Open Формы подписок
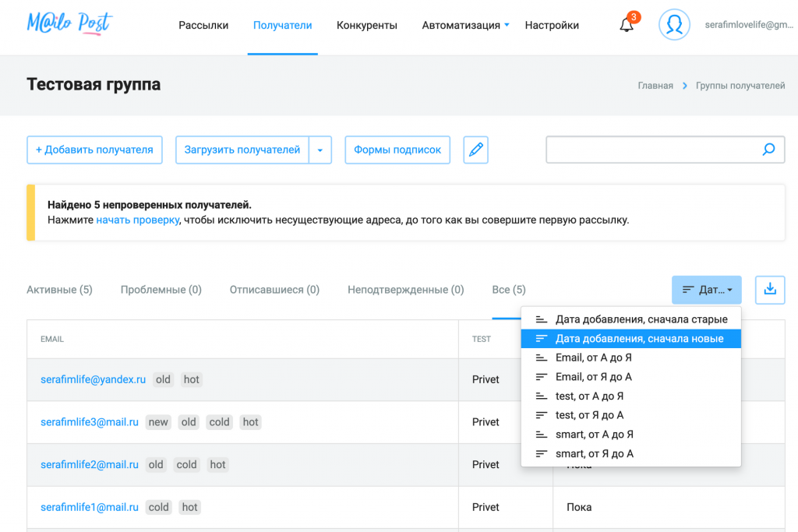This screenshot has height=532, width=798. coord(397,150)
